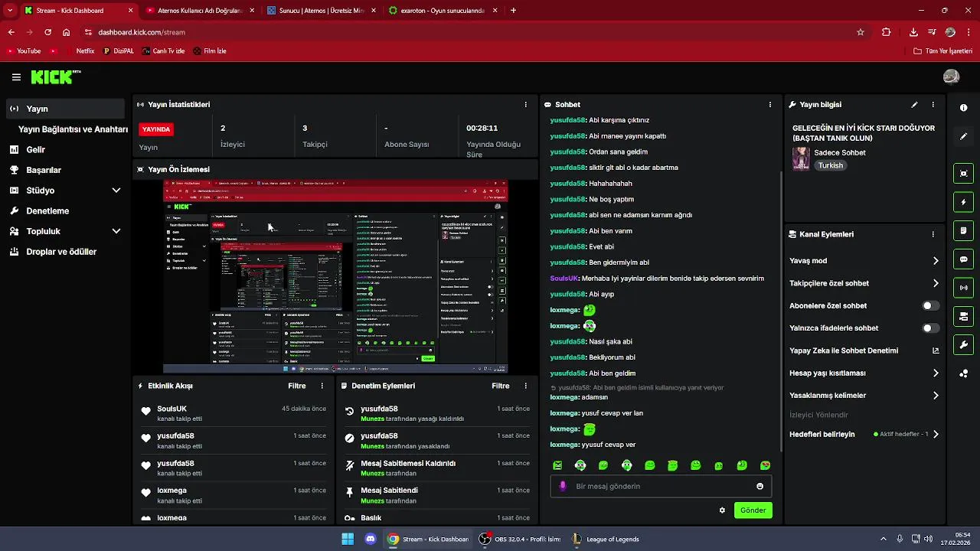Open the hamburger menu beside Kick logo
The image size is (980, 551).
(x=16, y=77)
